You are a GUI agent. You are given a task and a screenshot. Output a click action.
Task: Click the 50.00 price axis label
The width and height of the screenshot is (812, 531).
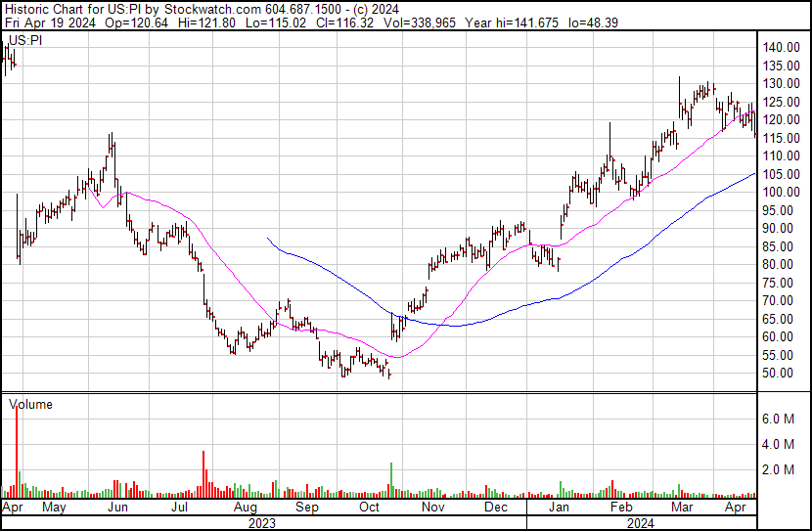[780, 373]
